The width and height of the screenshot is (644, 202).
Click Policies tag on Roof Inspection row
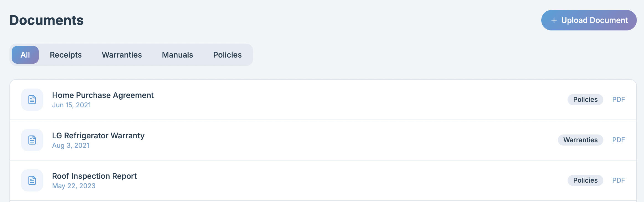pos(585,180)
